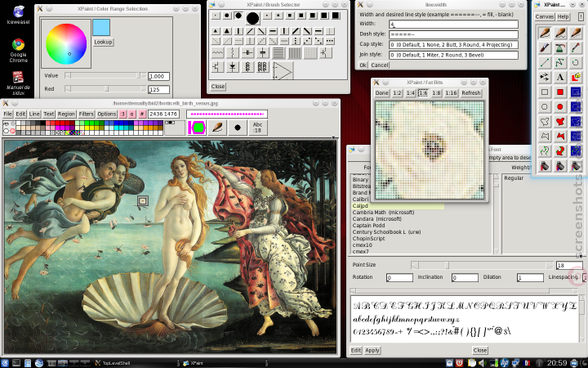This screenshot has height=368, width=588.
Task: Set Fat Bits zoom to 1:4
Action: (x=410, y=92)
